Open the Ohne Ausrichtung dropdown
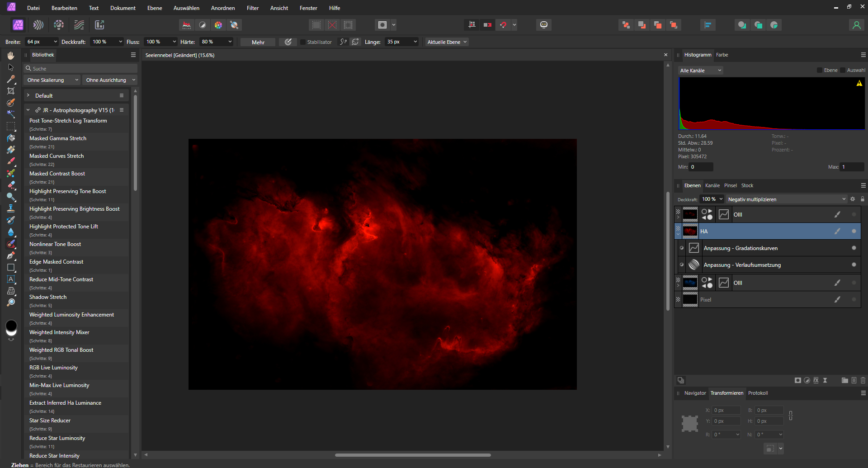Screen dimensions: 868x468 [110, 80]
